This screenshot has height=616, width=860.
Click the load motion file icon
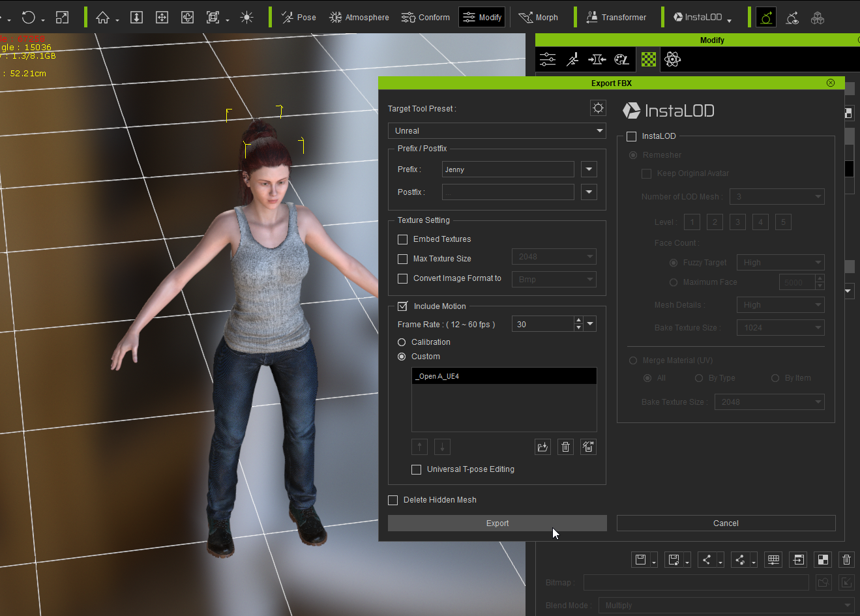click(x=542, y=447)
